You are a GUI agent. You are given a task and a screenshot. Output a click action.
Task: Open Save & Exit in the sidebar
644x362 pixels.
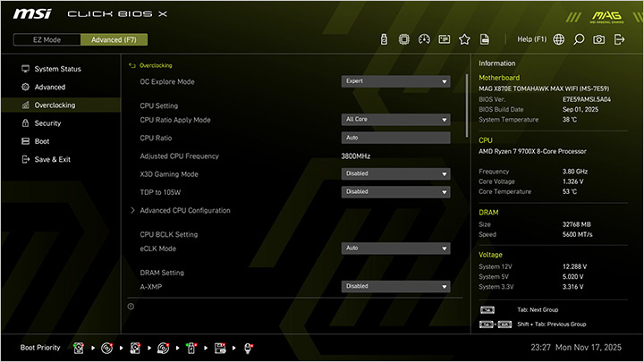pyautogui.click(x=52, y=159)
